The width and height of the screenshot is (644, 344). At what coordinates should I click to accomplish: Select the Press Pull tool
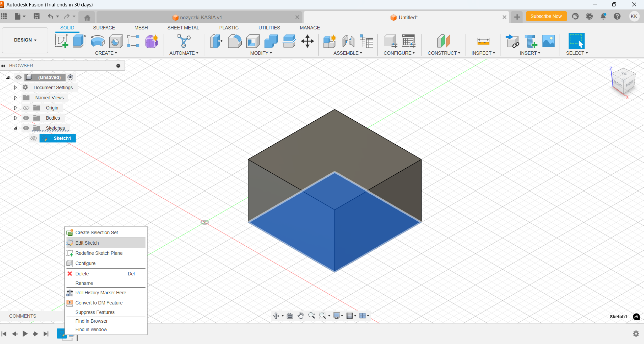(x=216, y=41)
